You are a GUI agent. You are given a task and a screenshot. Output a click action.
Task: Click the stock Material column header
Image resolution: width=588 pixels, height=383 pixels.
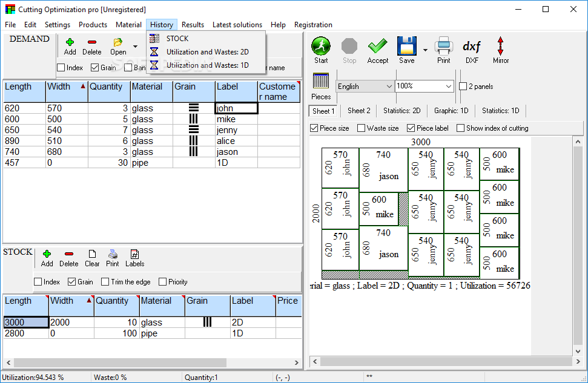pos(162,306)
